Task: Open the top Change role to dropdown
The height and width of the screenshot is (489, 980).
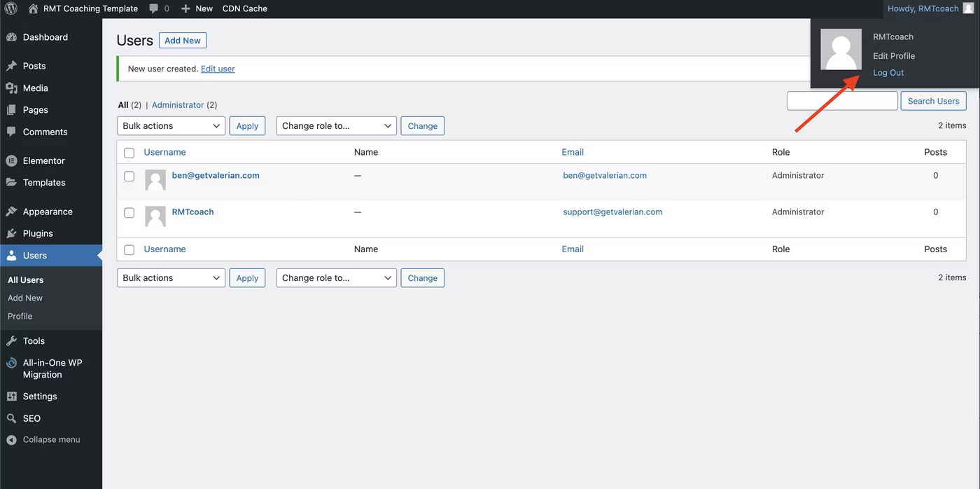Action: click(x=336, y=126)
